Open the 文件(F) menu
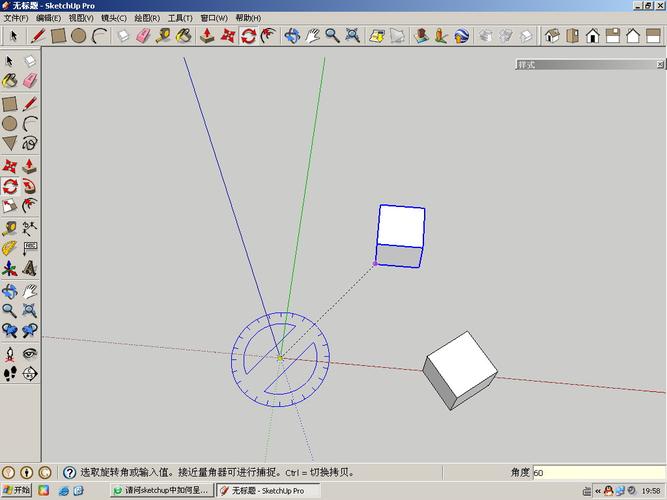Screen dimensions: 667x500 coord(16,18)
